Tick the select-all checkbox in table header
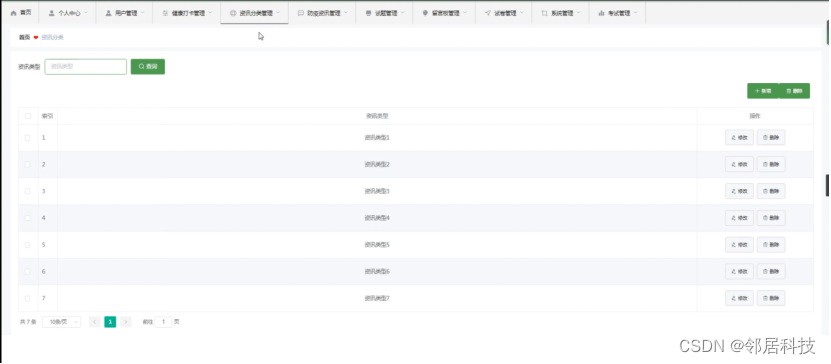Viewport: 831px width, 364px height. click(28, 116)
